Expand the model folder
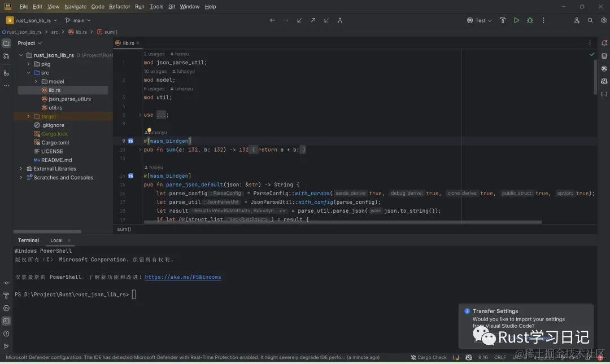The width and height of the screenshot is (610, 364). (36, 81)
